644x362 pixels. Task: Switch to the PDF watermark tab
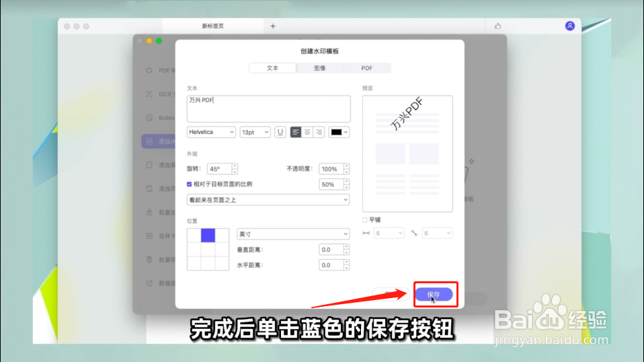367,68
